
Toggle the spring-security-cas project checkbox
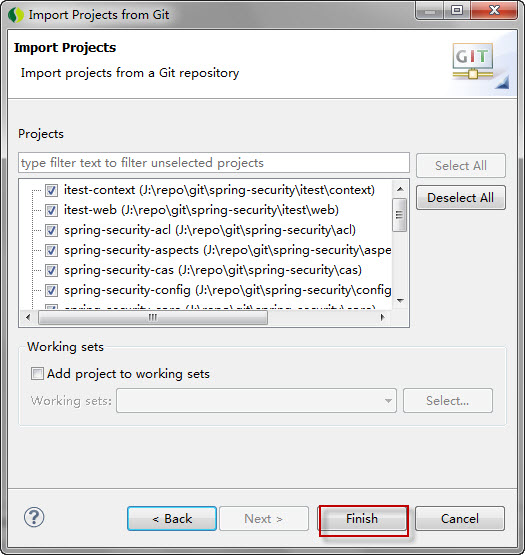tap(51, 270)
